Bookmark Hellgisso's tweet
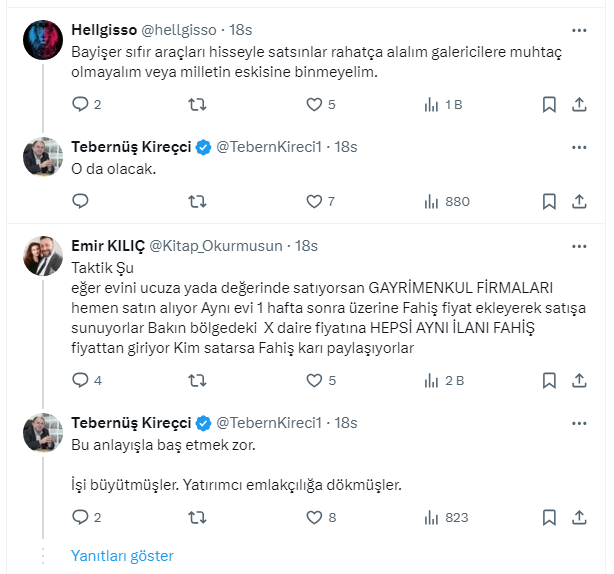Screen dimensions: 614x574 (x=548, y=104)
